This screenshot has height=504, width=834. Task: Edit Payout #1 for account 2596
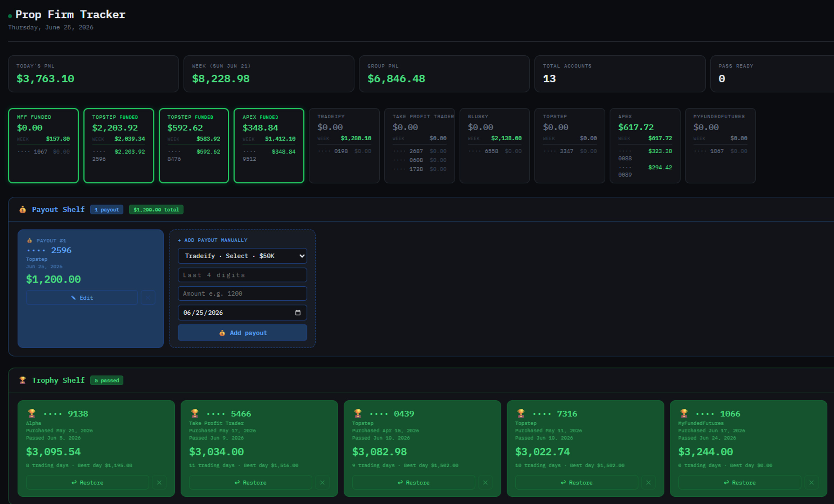click(82, 297)
